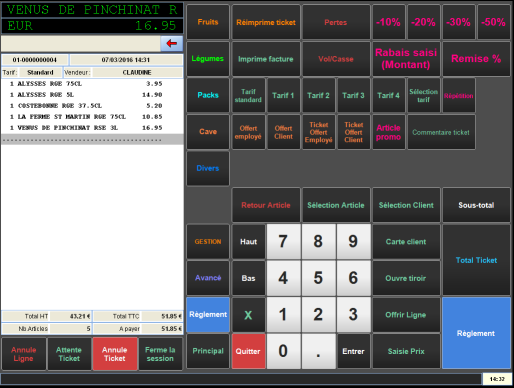Open Sélection Article list
This screenshot has height=388, width=514.
(x=336, y=205)
